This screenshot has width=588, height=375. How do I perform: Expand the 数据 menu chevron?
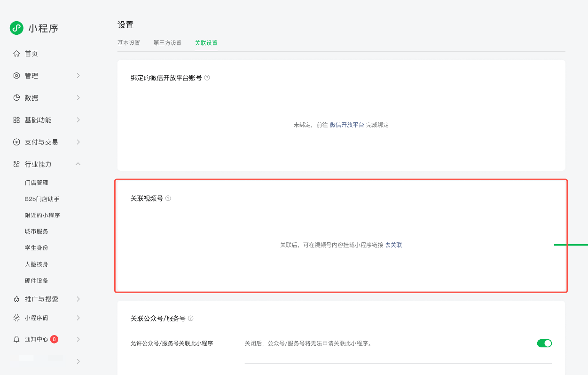[78, 98]
